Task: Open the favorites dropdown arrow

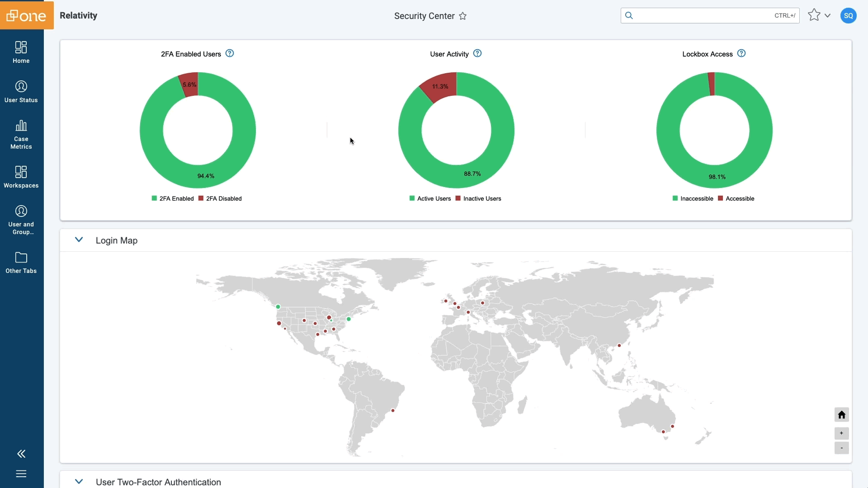Action: pos(828,15)
